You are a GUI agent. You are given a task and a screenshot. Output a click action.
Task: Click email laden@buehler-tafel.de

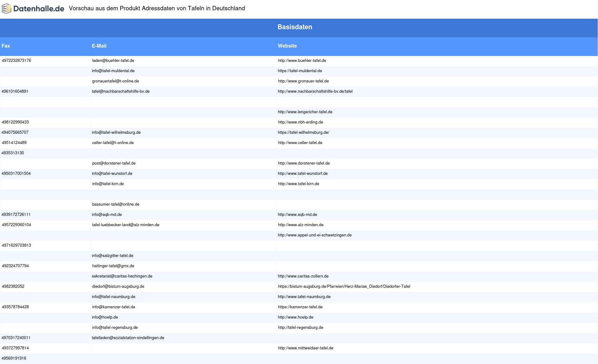pos(113,61)
